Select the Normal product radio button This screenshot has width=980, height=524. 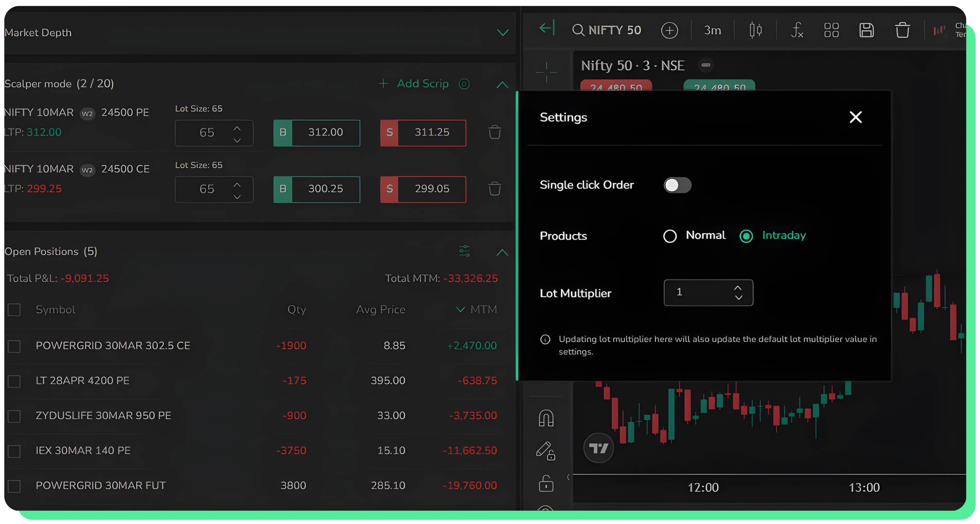670,236
